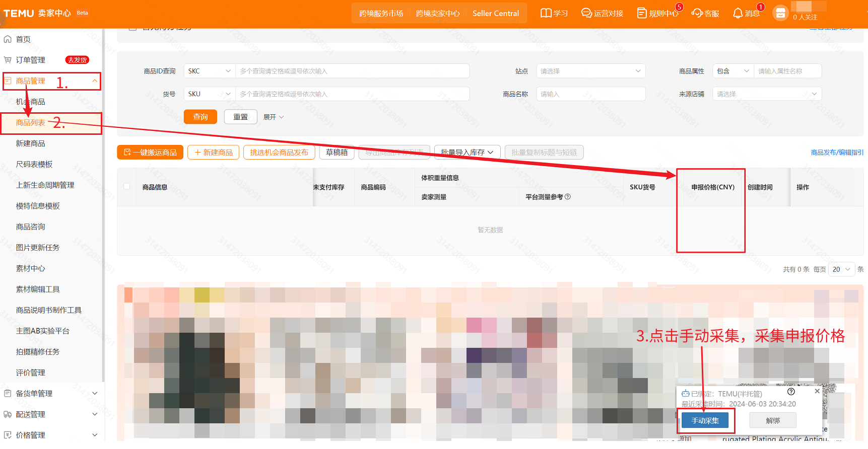Open 图片更新任务 in the sidebar
The height and width of the screenshot is (449, 868).
(x=38, y=248)
